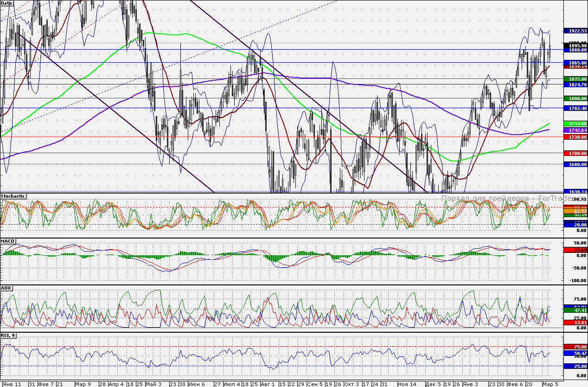Select the Stochastic indicator panel label

pos(13,196)
